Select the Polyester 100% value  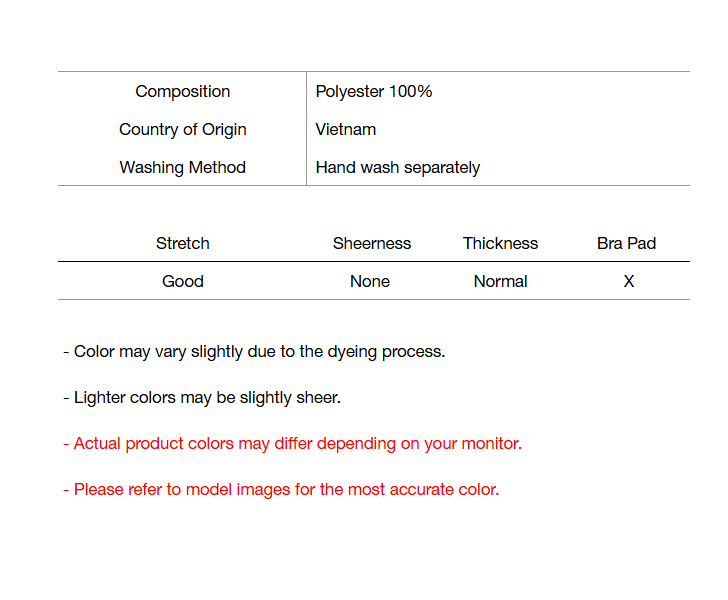(x=374, y=91)
